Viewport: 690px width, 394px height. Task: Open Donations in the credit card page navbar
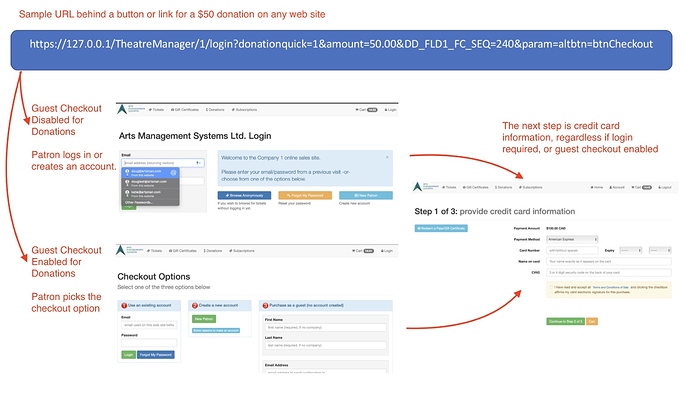click(x=503, y=187)
